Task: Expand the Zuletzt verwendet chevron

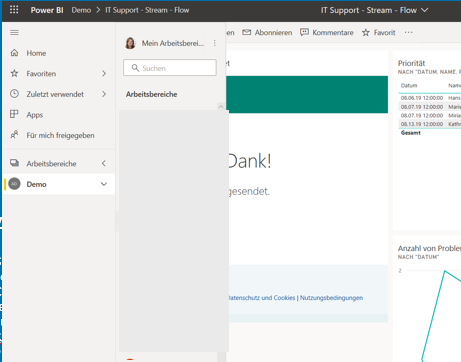Action: pyautogui.click(x=104, y=94)
